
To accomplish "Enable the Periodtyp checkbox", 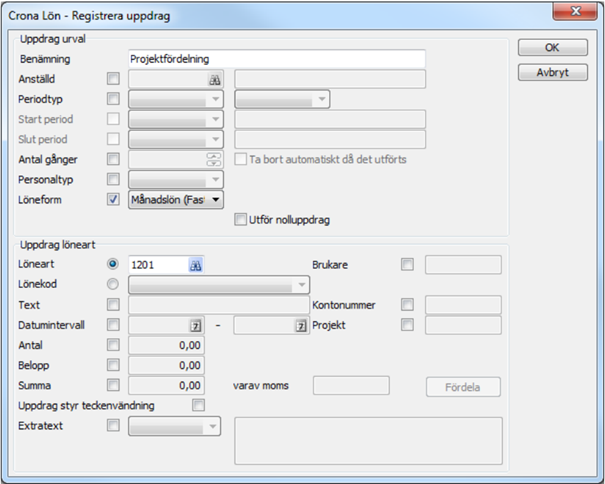I will coord(113,99).
